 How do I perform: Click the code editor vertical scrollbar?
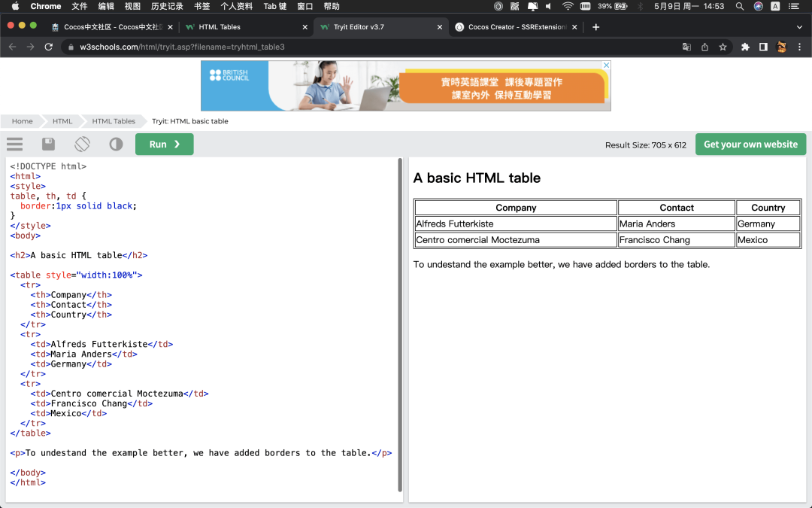(x=399, y=324)
